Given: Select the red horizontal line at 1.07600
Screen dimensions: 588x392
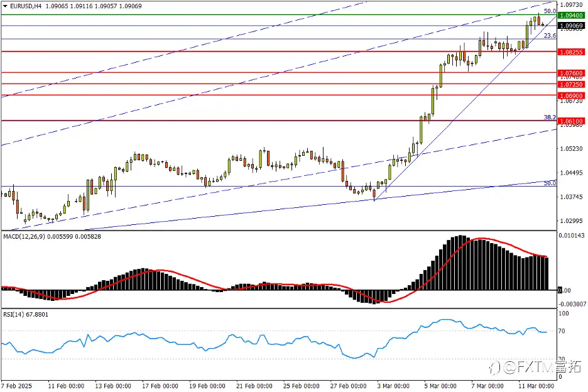Looking at the screenshot, I should 279,72.
